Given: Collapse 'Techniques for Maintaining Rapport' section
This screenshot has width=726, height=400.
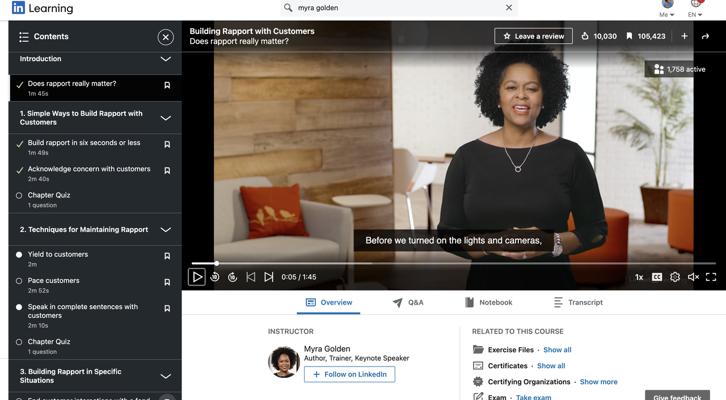Looking at the screenshot, I should [x=166, y=230].
